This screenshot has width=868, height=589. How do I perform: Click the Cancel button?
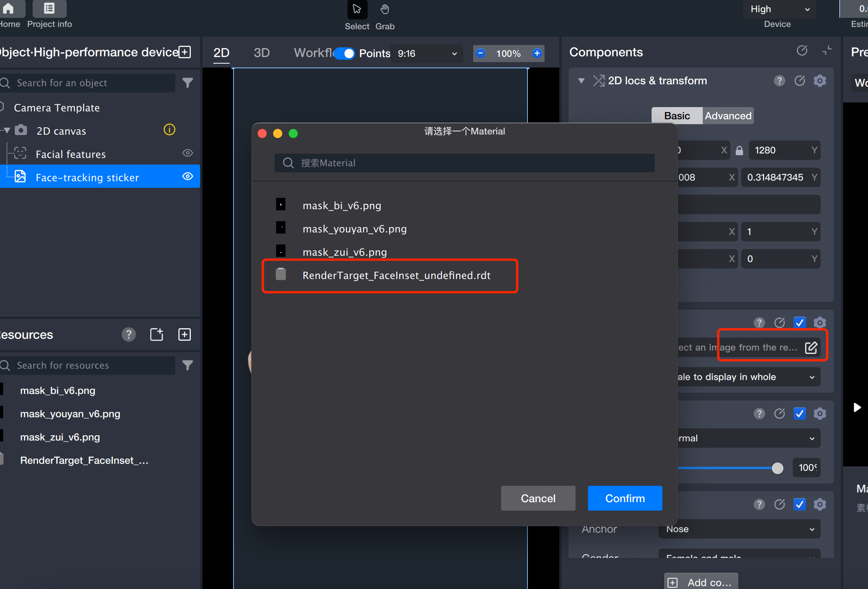coord(538,498)
